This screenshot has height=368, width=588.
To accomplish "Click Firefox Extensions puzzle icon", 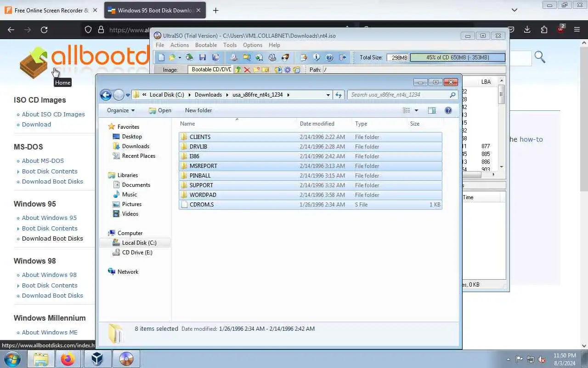I will pyautogui.click(x=544, y=29).
